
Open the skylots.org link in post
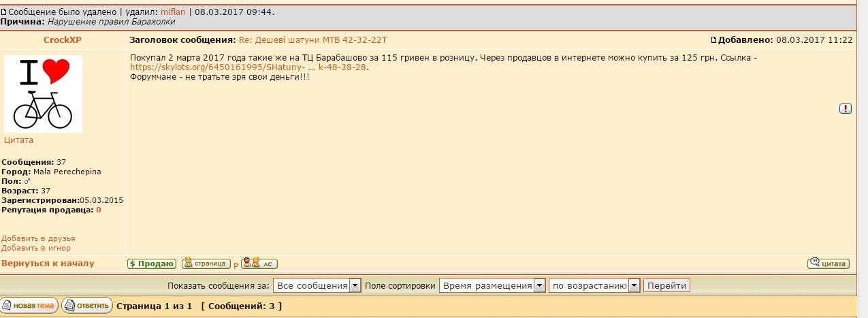point(248,67)
